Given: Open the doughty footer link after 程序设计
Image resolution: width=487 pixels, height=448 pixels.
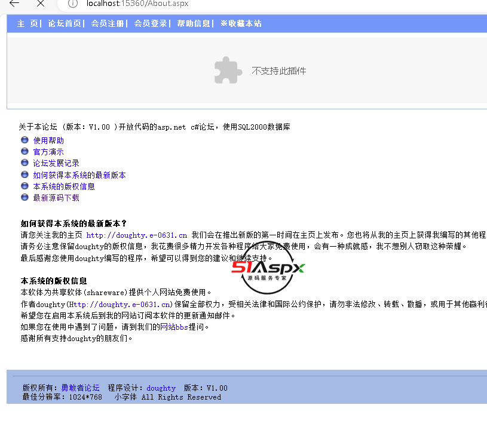Looking at the screenshot, I should click(x=161, y=388).
